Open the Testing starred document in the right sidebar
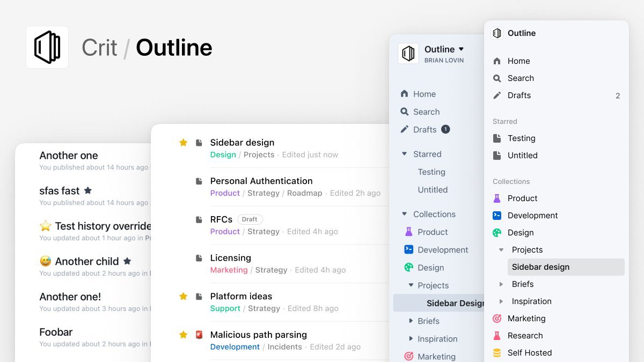644x362 pixels. tap(521, 138)
